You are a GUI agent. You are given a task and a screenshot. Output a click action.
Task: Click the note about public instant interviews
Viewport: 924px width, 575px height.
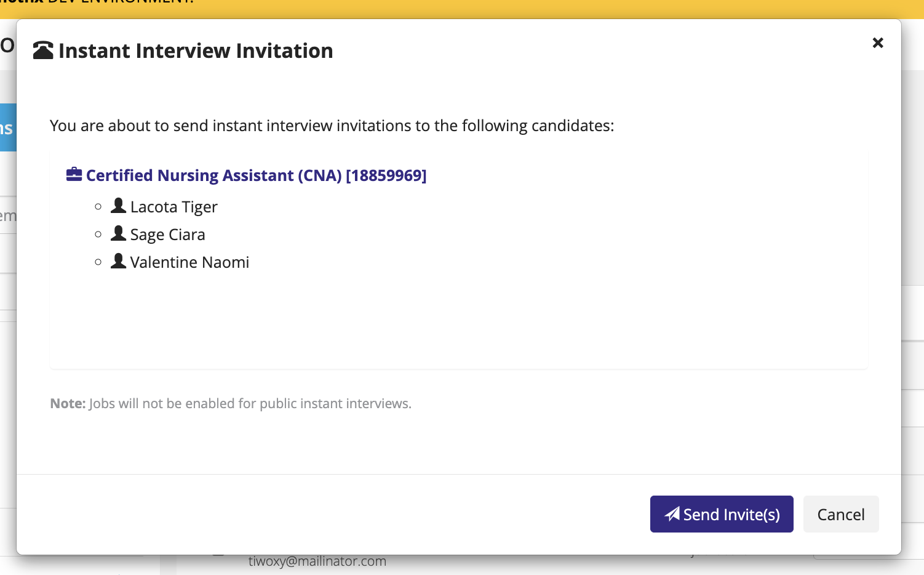[231, 403]
